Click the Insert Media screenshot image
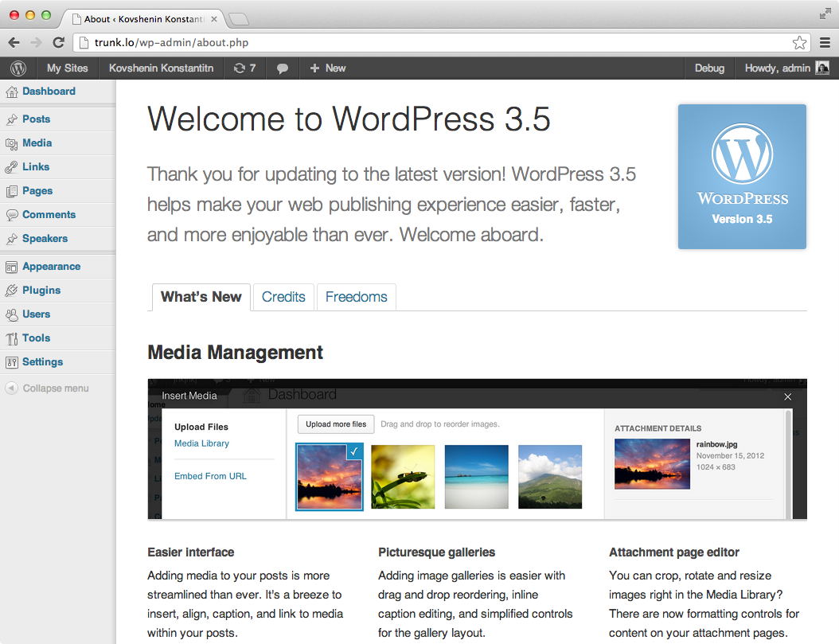This screenshot has height=644, width=839. click(478, 449)
